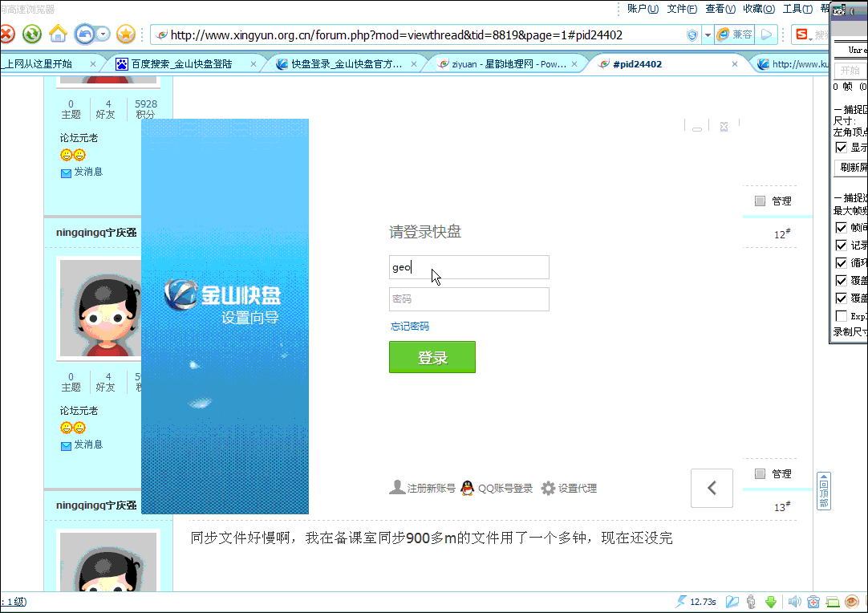Switch to the 快盘登录_金山快盘官方 tab
This screenshot has width=868, height=613.
pyautogui.click(x=347, y=64)
